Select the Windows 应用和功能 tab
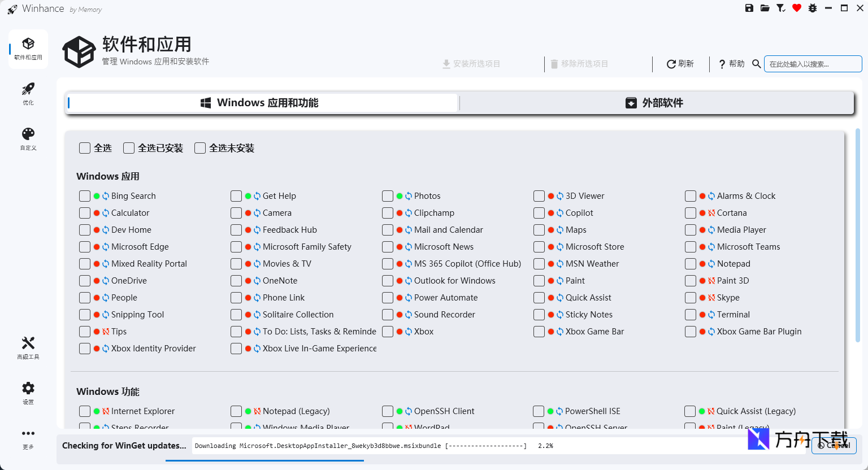The height and width of the screenshot is (470, 868). (x=262, y=102)
